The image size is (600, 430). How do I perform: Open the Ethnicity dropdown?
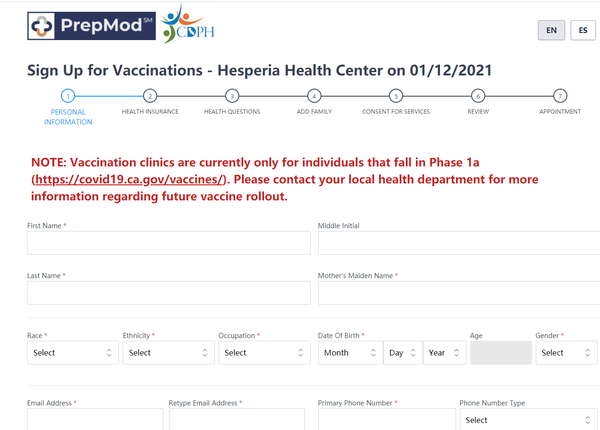tap(168, 353)
